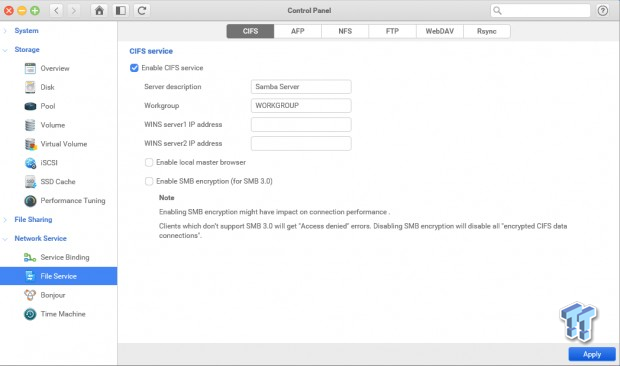Select the Time Machine label

tap(63, 314)
